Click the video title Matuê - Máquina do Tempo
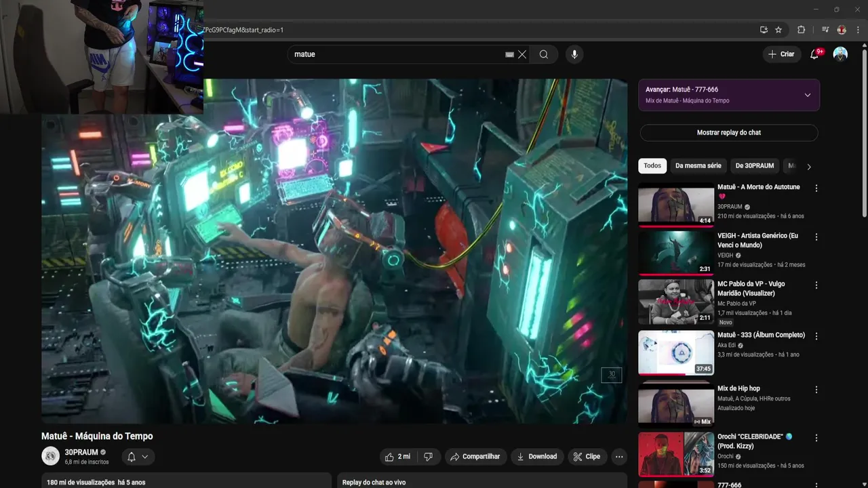The image size is (868, 488). pos(97,436)
